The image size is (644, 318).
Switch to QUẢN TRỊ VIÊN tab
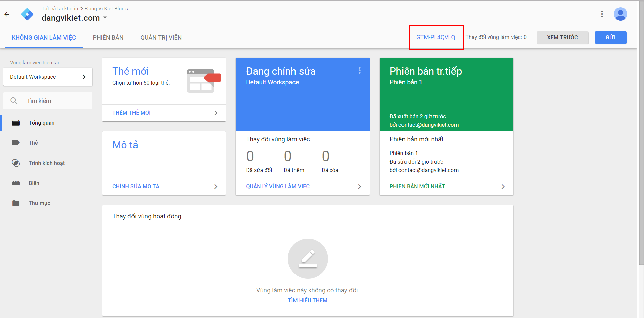click(x=161, y=38)
